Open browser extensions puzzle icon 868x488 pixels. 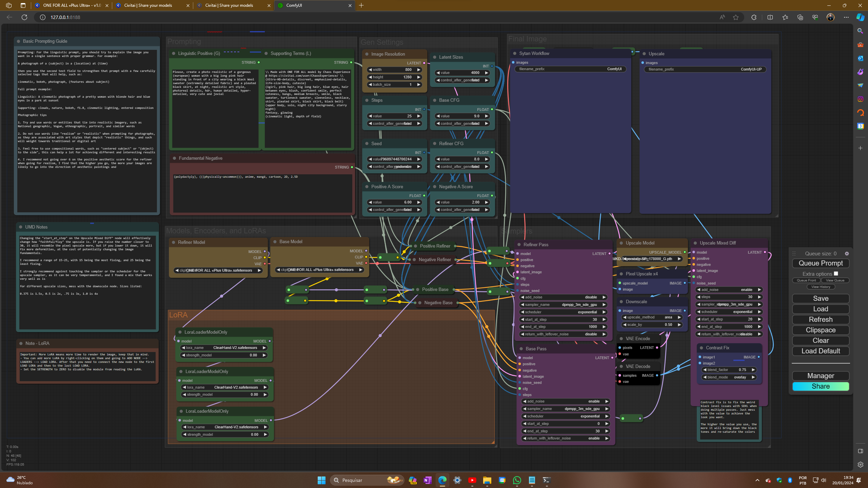tap(754, 17)
